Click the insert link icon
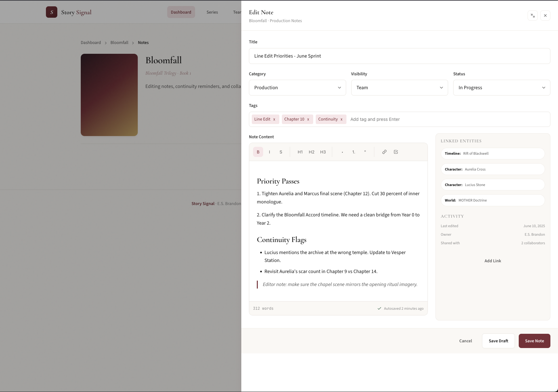Viewport: 558px width, 392px height. click(x=384, y=152)
